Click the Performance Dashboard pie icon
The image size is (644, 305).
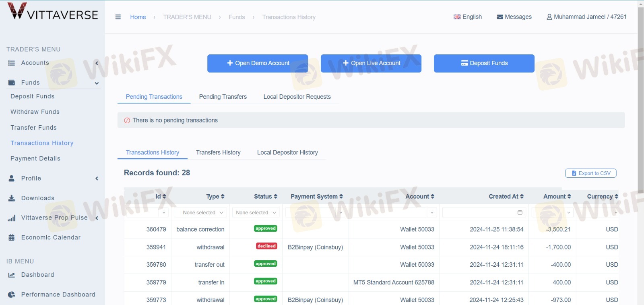pos(12,295)
